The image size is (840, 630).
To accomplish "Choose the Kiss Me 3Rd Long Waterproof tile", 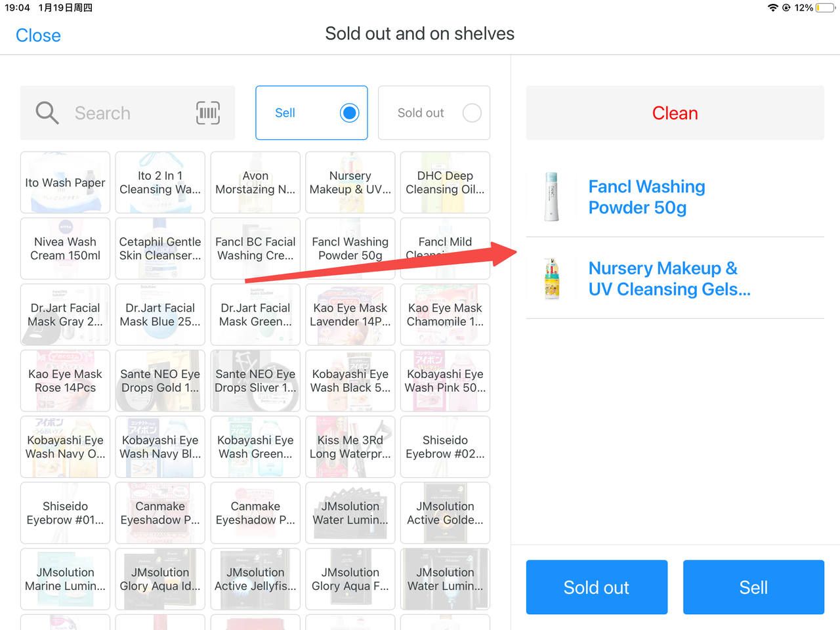I will [350, 447].
